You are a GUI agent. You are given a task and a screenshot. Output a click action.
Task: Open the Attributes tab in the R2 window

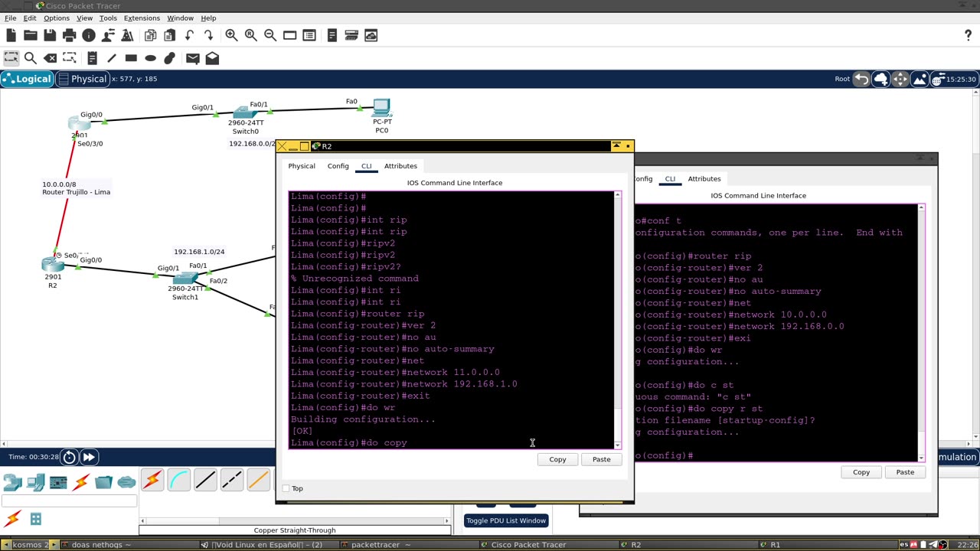(400, 166)
